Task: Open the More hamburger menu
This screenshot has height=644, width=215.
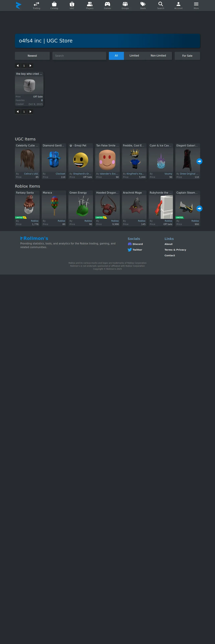Action: [x=196, y=4]
